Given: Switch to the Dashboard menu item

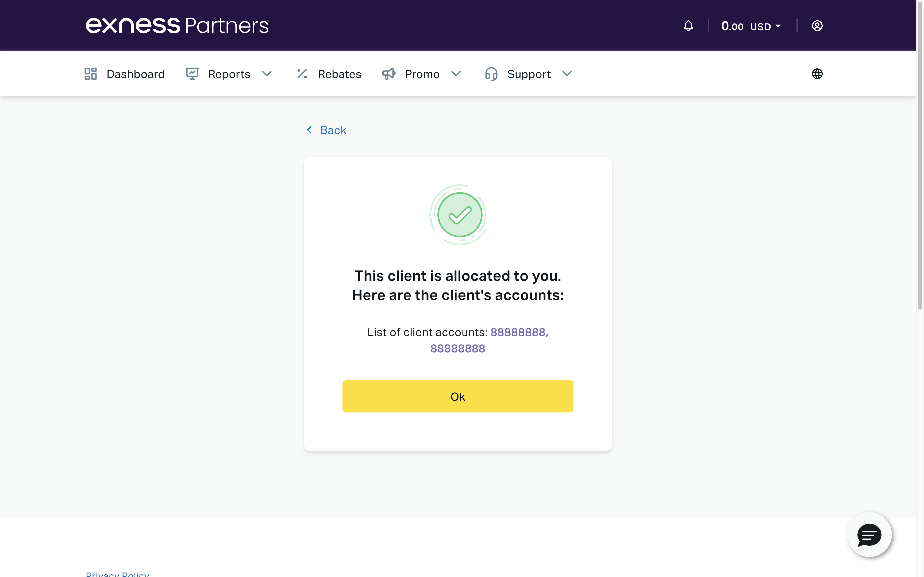Looking at the screenshot, I should 135,74.
